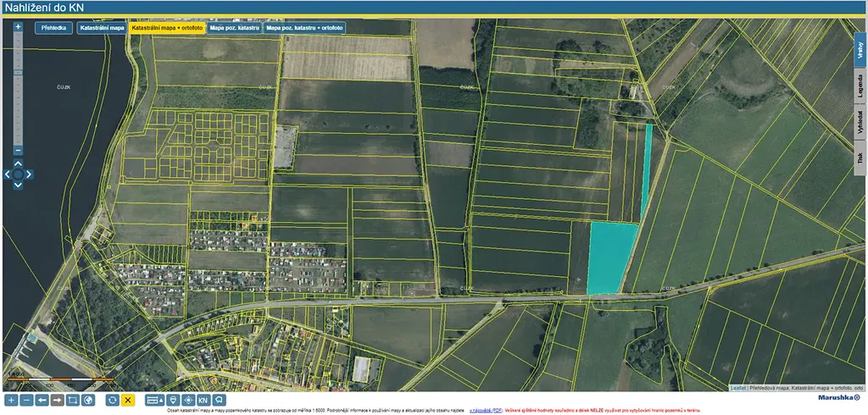Image resolution: width=868 pixels, height=415 pixels.
Task: Click the locate position target icon
Action: 188,400
